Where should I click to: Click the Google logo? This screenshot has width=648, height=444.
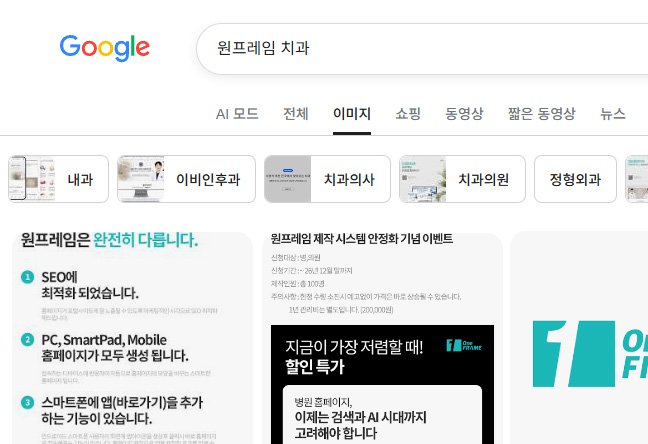click(x=105, y=48)
